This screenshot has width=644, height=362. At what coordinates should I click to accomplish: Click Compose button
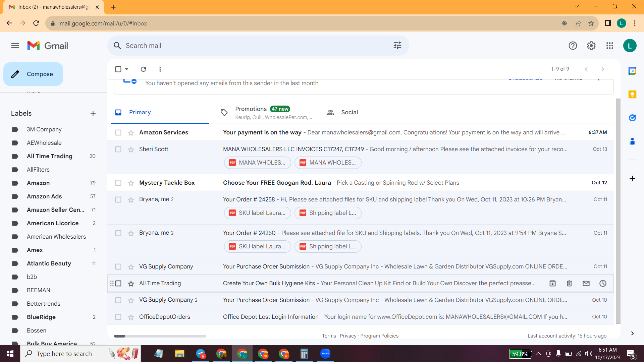tap(33, 74)
